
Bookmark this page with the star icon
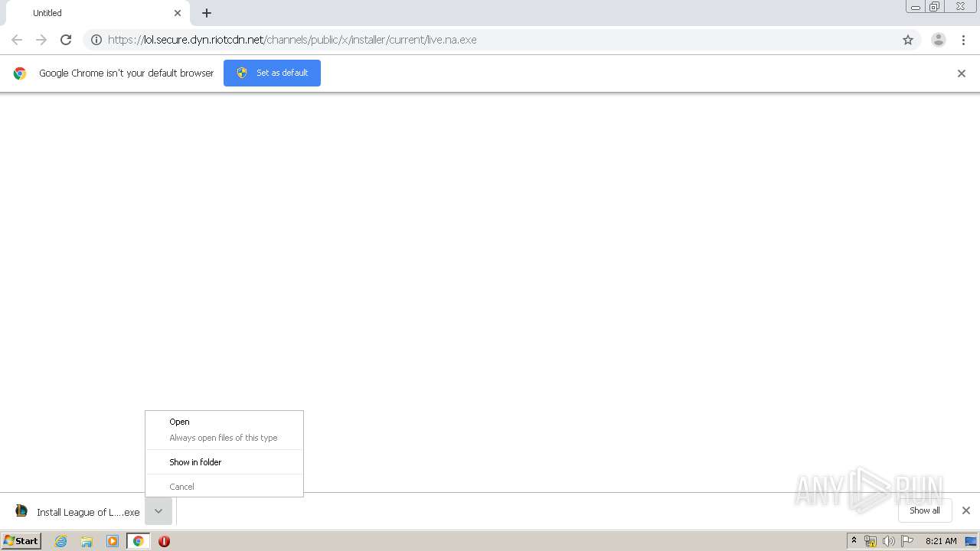pyautogui.click(x=908, y=40)
